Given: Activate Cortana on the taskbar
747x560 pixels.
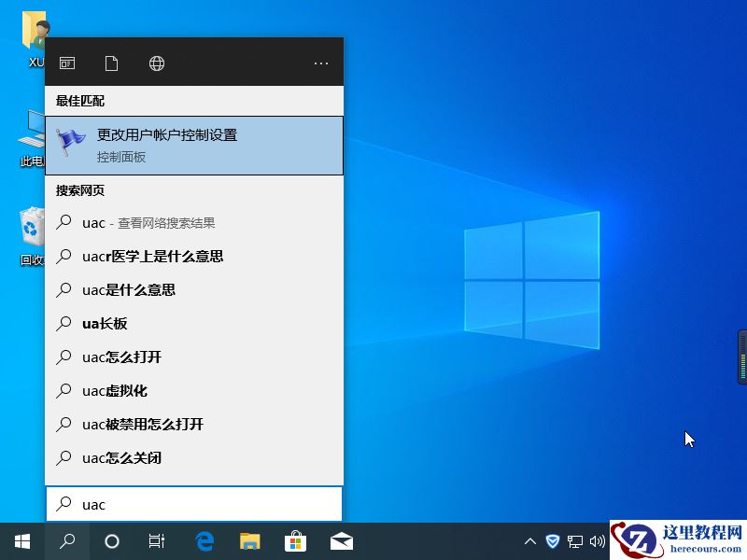Looking at the screenshot, I should point(112,541).
